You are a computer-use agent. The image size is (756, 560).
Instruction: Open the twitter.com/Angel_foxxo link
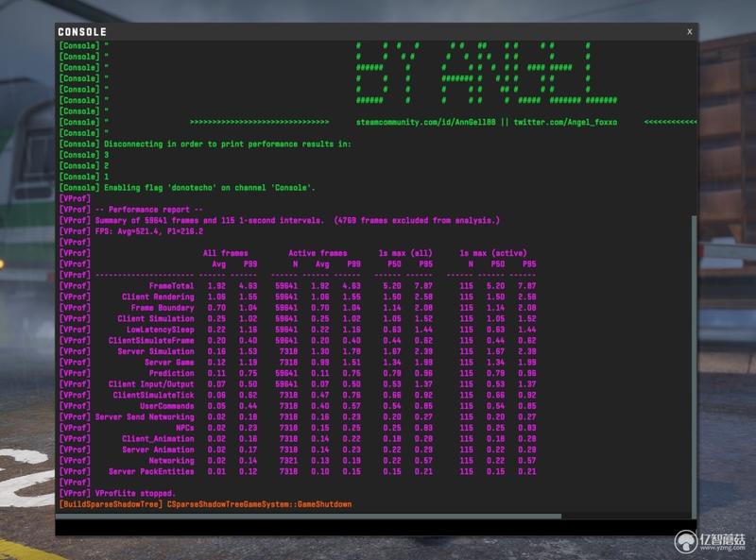coord(565,123)
